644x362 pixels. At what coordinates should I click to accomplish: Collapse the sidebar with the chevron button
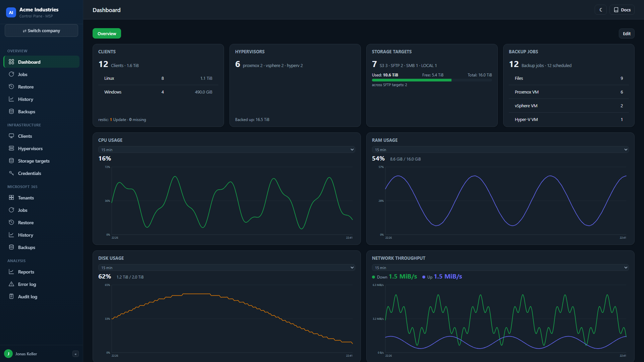coord(76,354)
